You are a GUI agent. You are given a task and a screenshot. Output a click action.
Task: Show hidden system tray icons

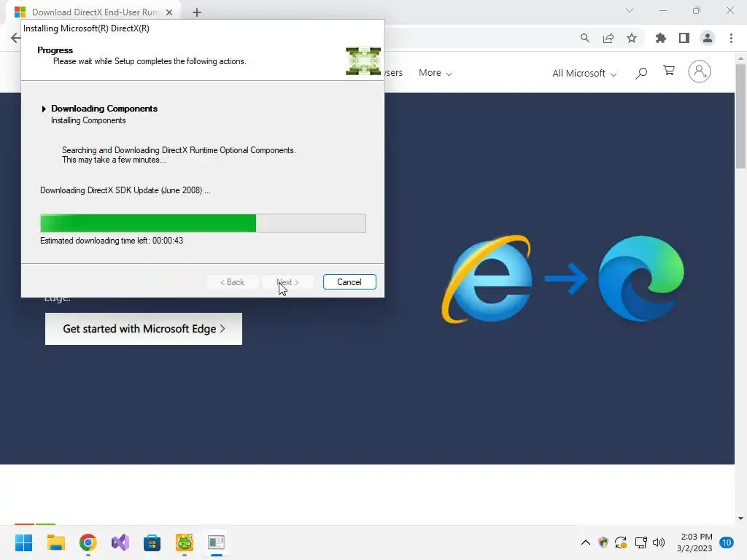point(586,542)
